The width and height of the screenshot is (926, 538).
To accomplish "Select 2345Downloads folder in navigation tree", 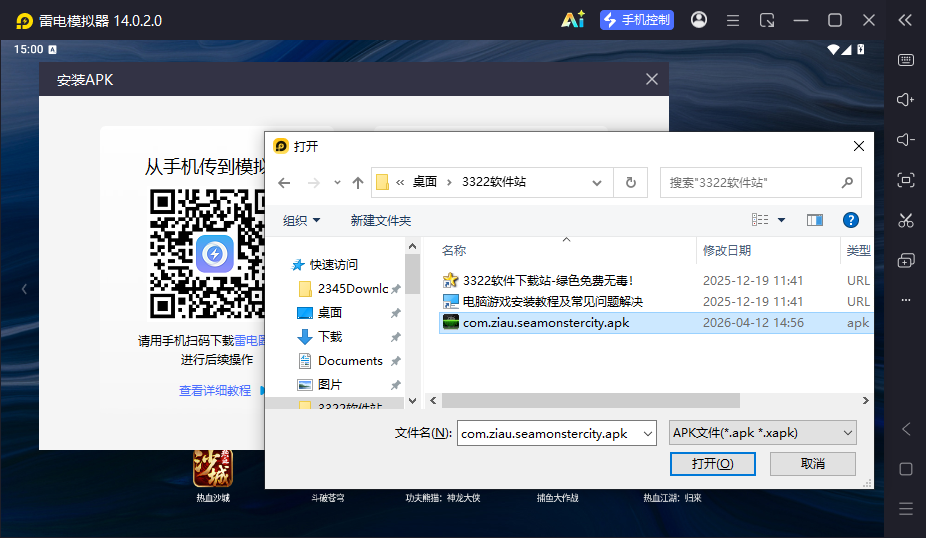I will 344,289.
